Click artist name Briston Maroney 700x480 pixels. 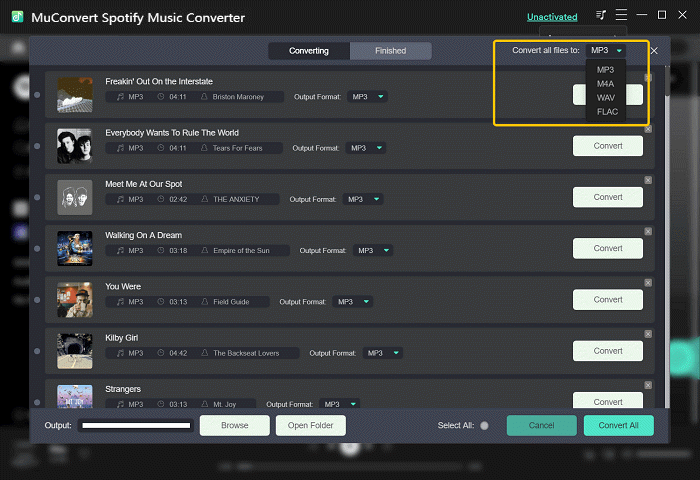[238, 97]
